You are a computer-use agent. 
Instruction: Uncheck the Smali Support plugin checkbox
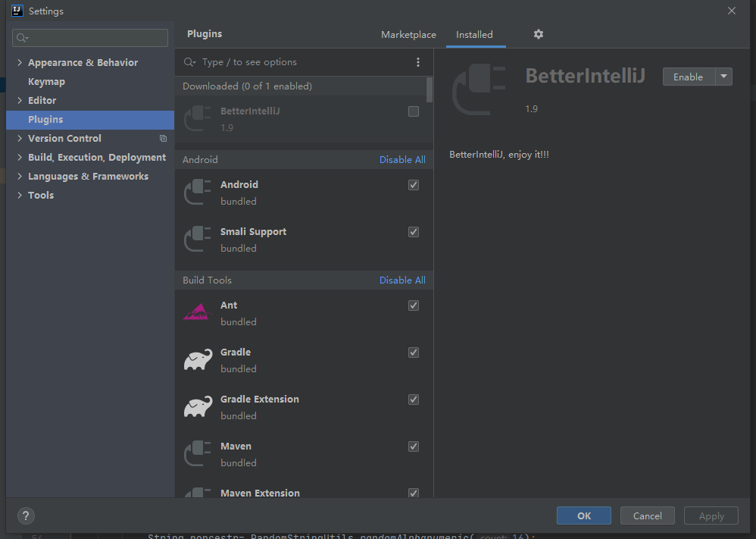click(x=414, y=232)
